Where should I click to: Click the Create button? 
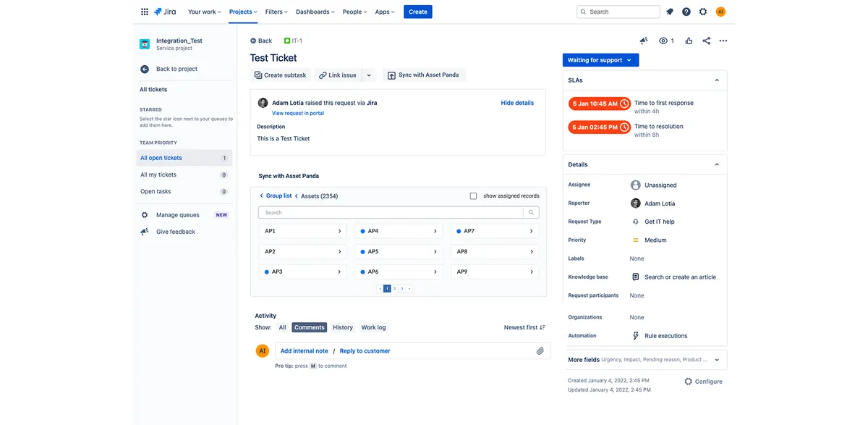(x=418, y=12)
